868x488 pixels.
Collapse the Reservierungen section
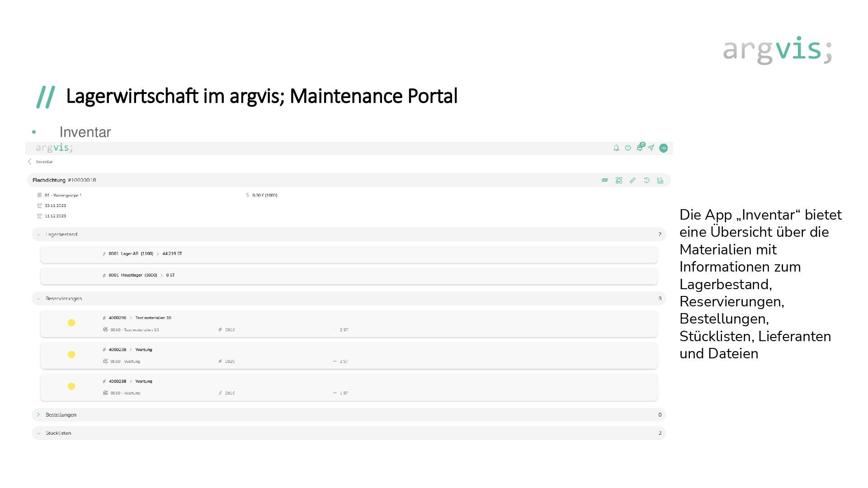point(38,299)
